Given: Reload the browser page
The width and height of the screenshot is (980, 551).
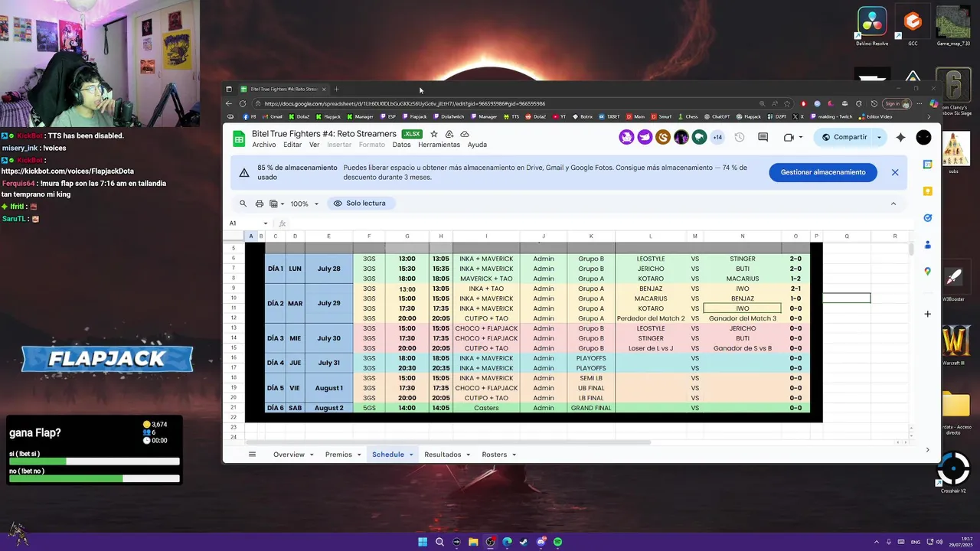Looking at the screenshot, I should (243, 103).
